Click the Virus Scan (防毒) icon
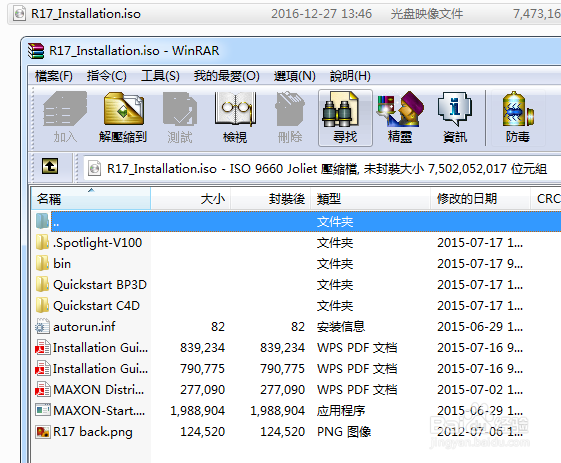The image size is (561, 463). click(x=517, y=109)
